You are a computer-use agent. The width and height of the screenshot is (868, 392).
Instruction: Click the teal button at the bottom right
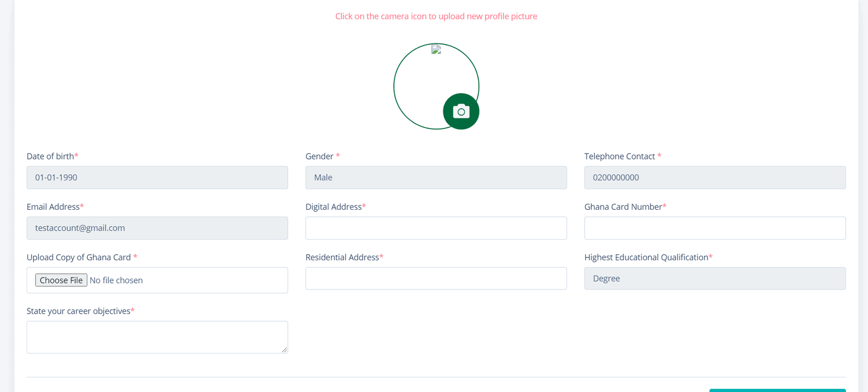[x=777, y=390]
